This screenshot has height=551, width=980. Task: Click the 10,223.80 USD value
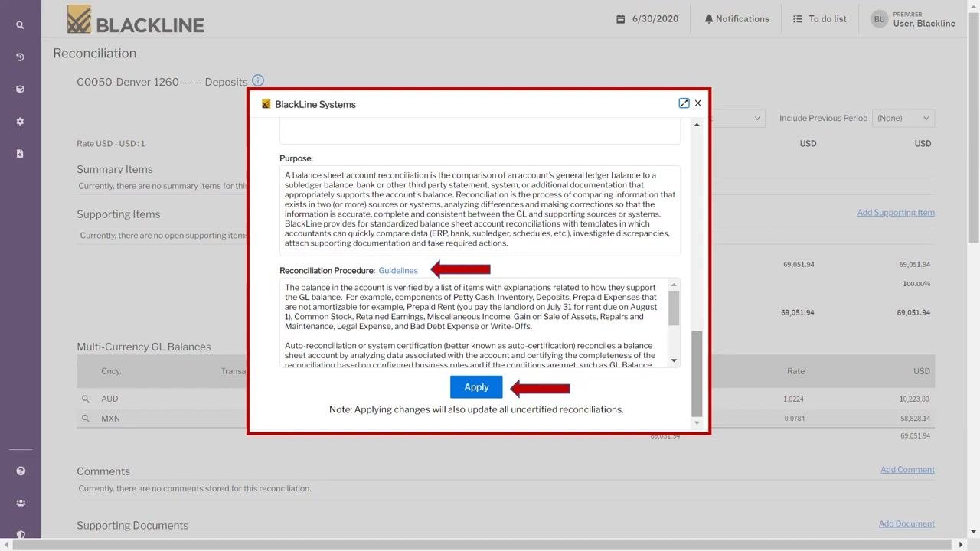tap(914, 399)
